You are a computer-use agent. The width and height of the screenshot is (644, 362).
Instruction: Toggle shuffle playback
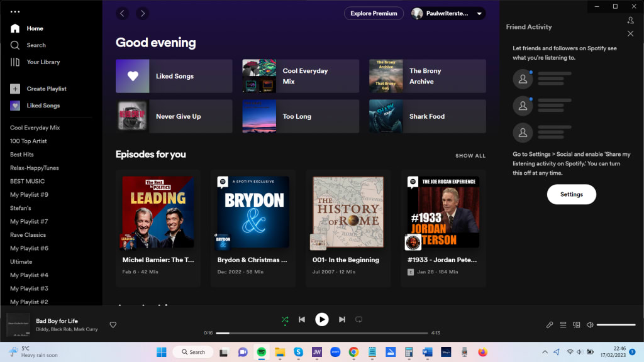285,319
